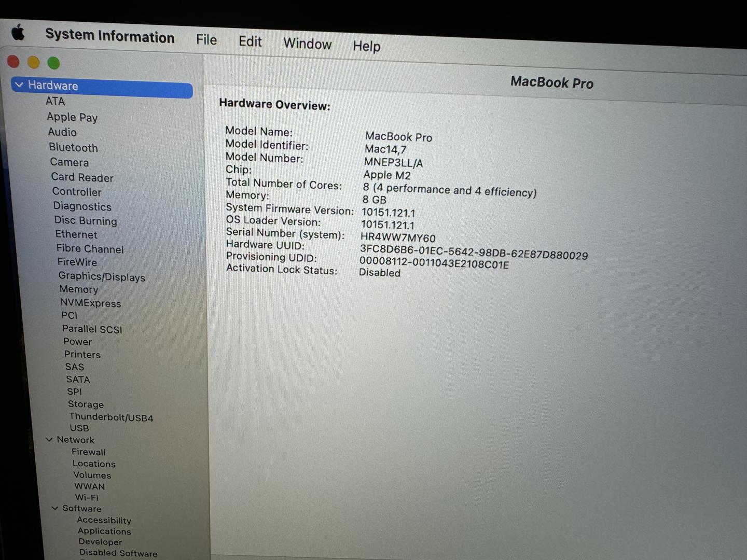Select Graphics/Displays in the sidebar
747x560 pixels.
[x=102, y=277]
